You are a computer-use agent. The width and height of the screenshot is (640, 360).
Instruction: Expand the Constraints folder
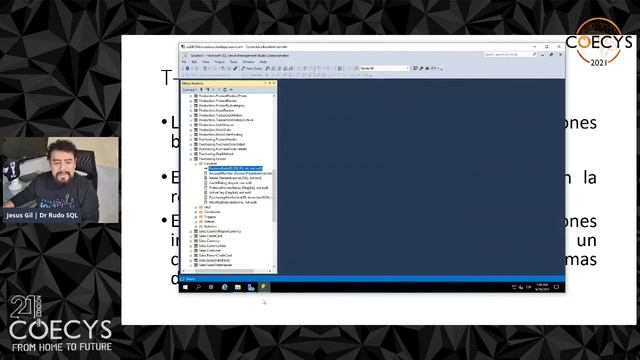[x=196, y=212]
